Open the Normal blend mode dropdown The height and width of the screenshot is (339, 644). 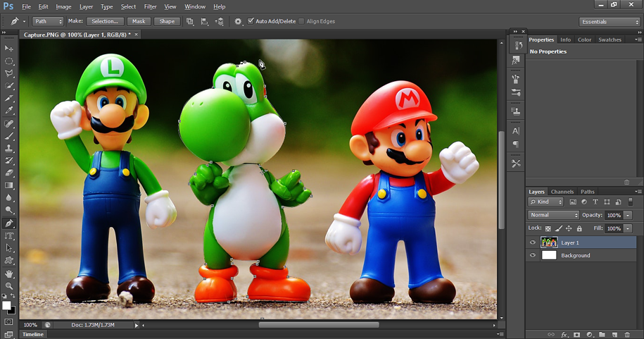pos(553,215)
